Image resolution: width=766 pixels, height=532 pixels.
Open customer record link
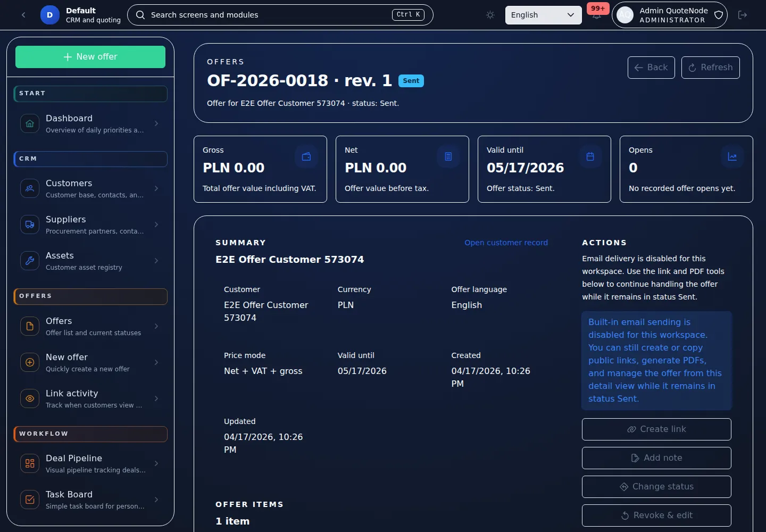pos(506,243)
